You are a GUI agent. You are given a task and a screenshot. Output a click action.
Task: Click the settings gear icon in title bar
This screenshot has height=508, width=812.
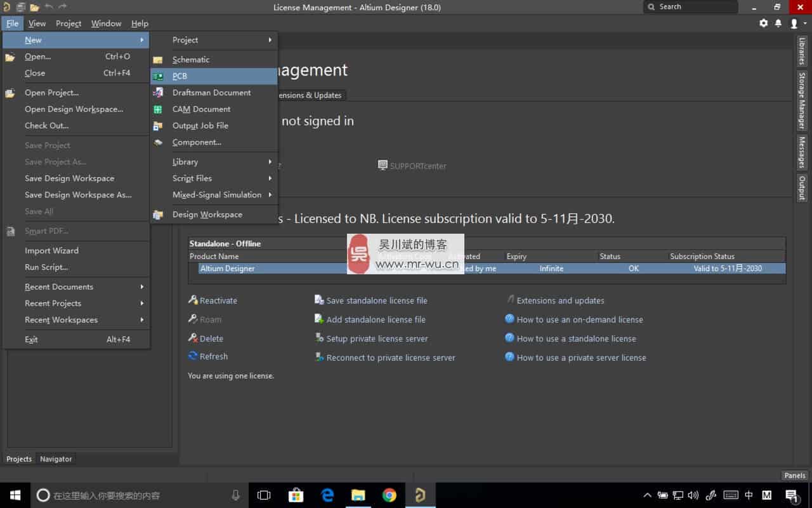[763, 23]
